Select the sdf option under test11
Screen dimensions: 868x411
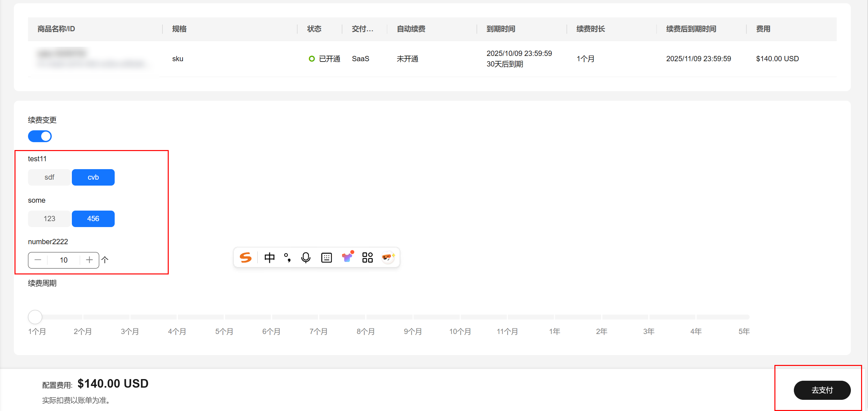(x=49, y=177)
